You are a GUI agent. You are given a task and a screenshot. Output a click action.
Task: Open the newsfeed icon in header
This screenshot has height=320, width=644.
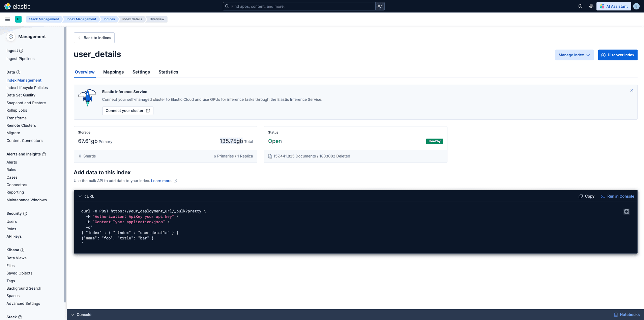[591, 6]
